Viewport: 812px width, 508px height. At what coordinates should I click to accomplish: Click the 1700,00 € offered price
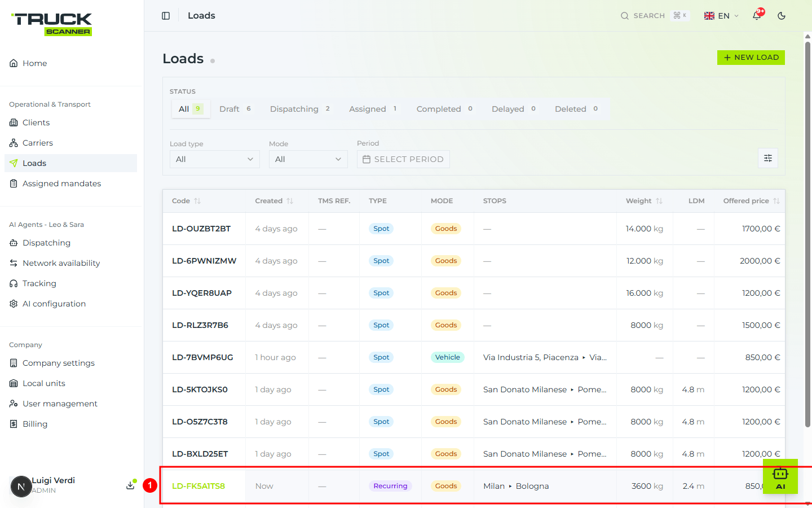761,229
